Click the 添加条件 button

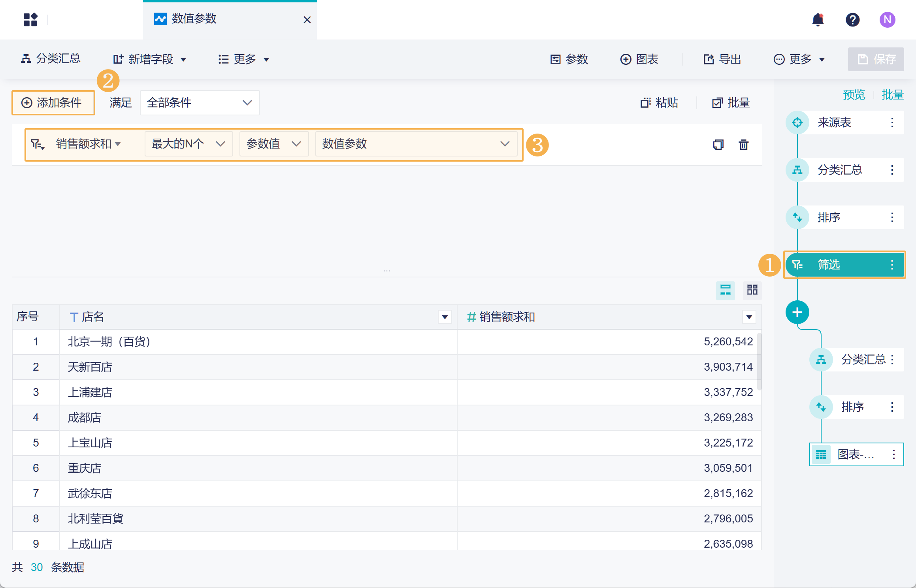[53, 103]
